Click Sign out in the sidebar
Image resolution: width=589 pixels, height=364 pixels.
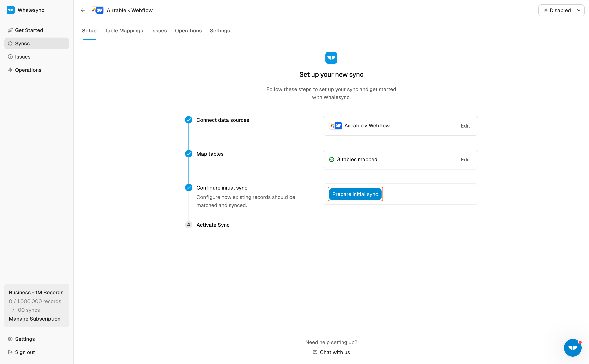[37, 352]
